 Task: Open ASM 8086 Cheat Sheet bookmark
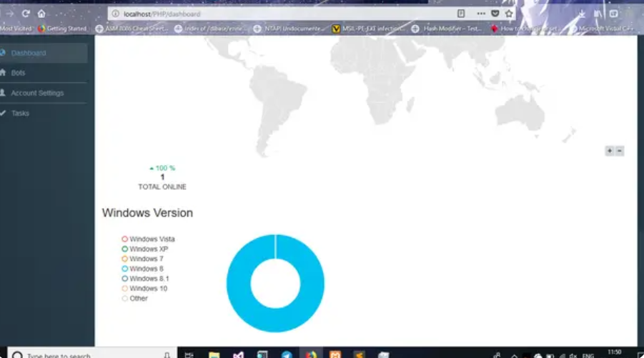coord(132,29)
